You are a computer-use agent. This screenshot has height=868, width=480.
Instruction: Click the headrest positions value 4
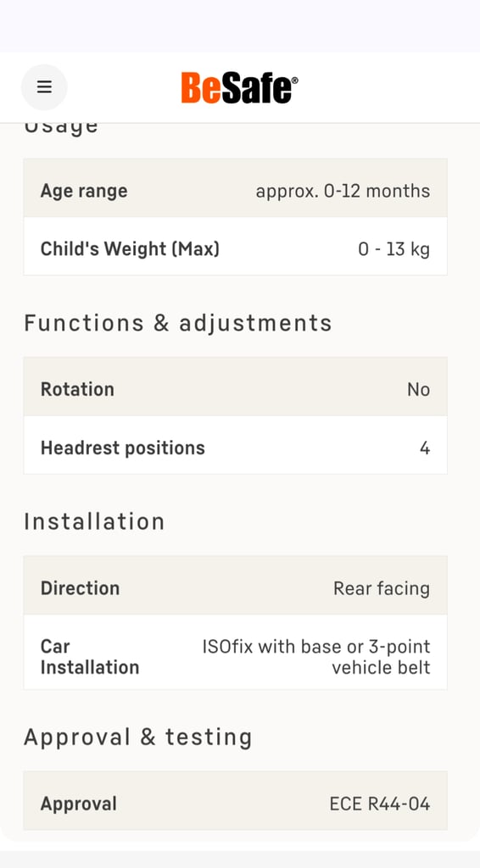pyautogui.click(x=425, y=448)
